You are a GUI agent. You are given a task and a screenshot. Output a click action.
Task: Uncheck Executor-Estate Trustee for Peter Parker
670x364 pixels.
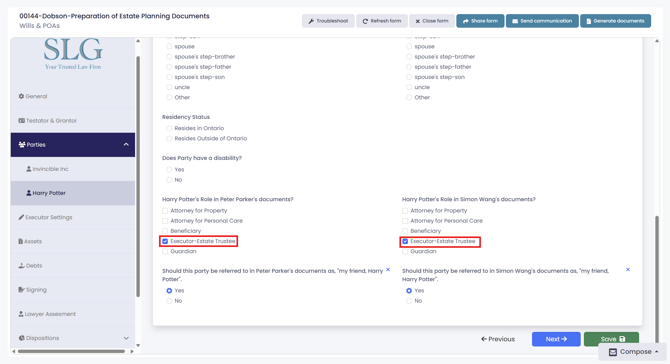tap(165, 241)
